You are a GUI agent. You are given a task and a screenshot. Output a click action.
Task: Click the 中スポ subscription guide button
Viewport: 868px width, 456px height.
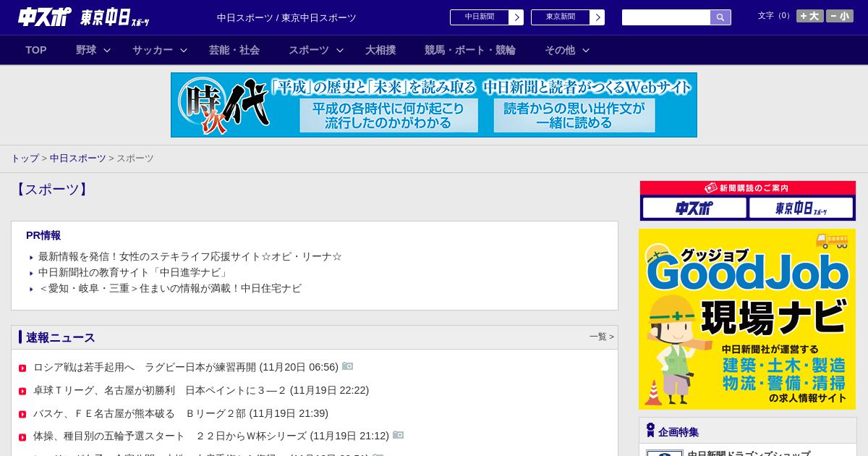[694, 208]
